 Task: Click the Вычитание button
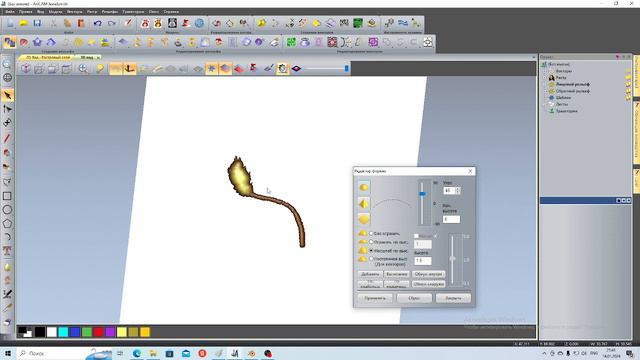tap(397, 274)
